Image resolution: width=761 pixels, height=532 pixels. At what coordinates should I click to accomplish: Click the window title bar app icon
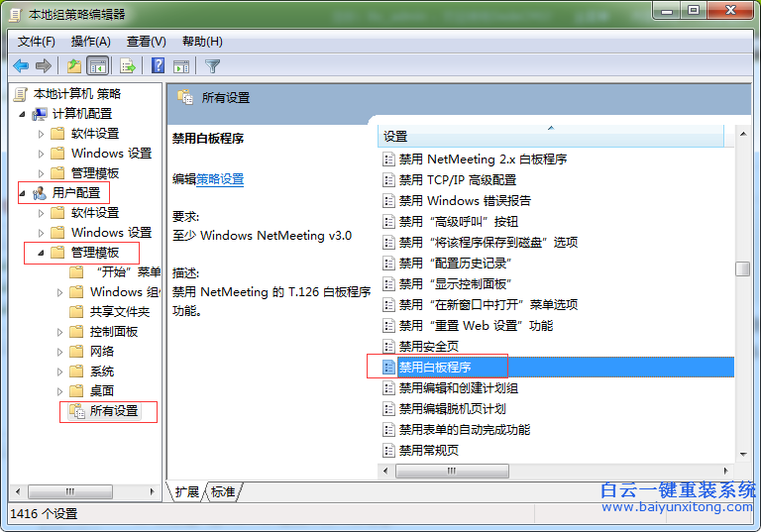coord(16,15)
